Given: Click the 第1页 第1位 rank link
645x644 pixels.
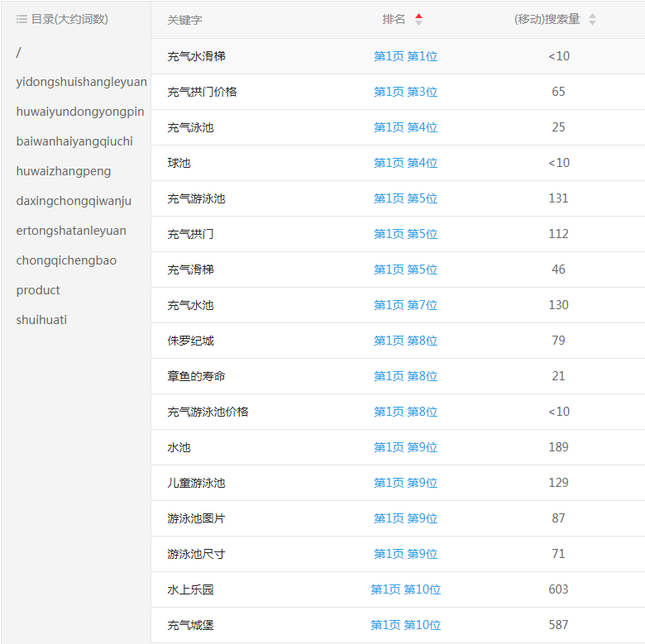Looking at the screenshot, I should tap(405, 56).
